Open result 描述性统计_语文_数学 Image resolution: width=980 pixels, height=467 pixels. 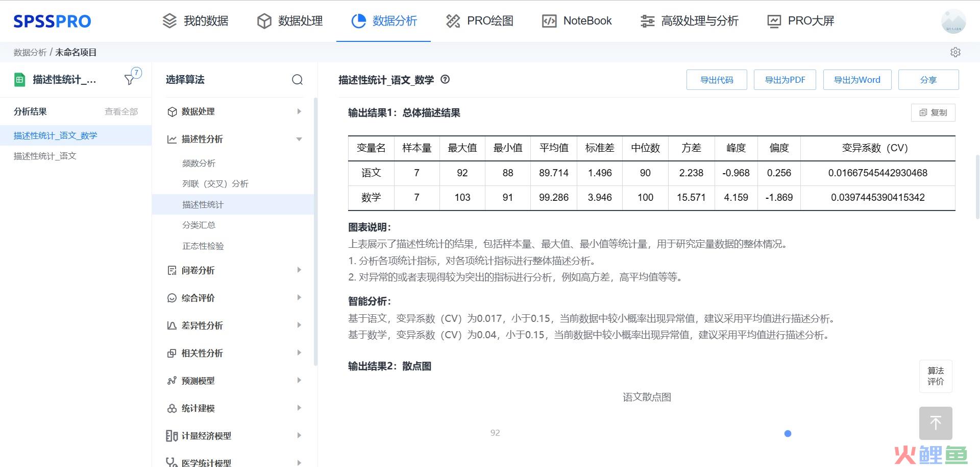pos(76,135)
